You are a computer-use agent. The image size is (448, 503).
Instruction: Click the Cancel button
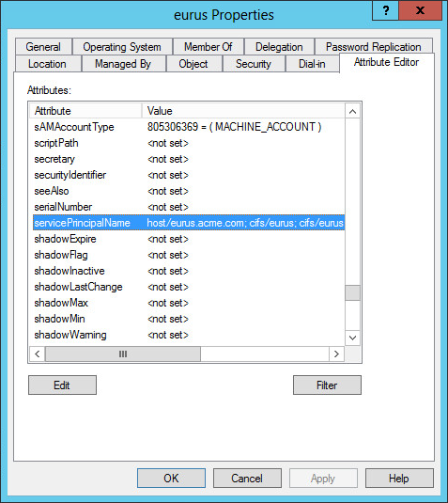pyautogui.click(x=247, y=479)
